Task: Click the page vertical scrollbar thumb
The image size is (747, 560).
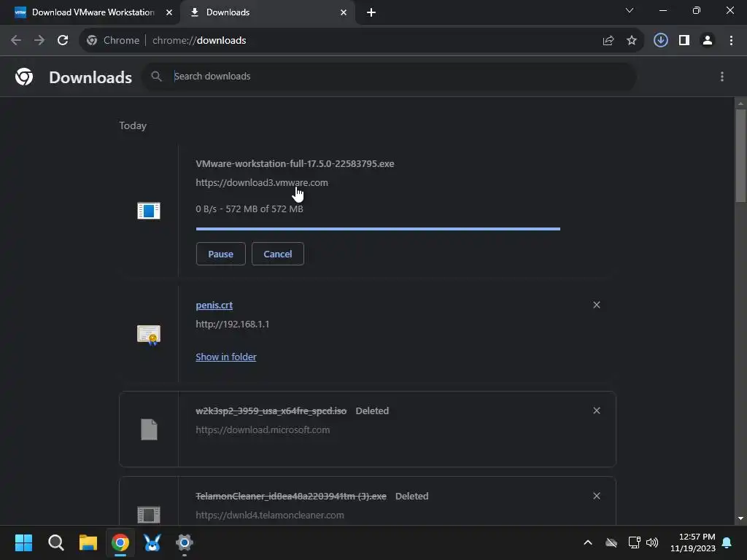Action: click(740, 156)
